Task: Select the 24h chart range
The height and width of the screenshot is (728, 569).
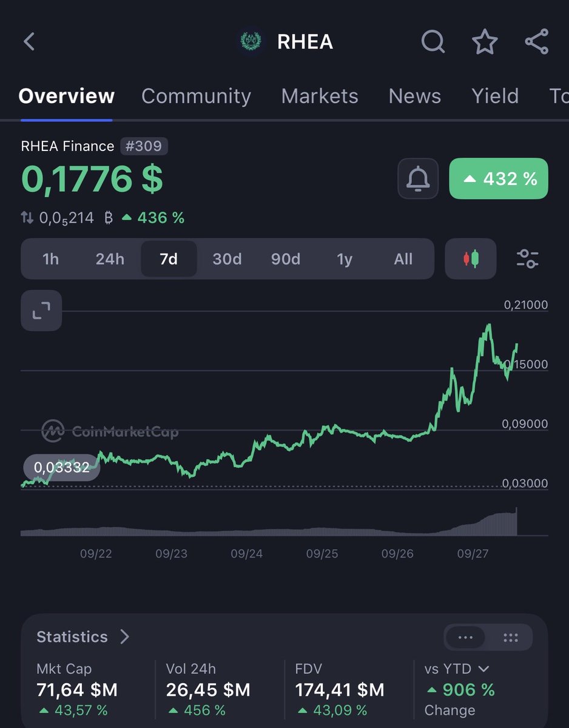Action: click(x=110, y=259)
